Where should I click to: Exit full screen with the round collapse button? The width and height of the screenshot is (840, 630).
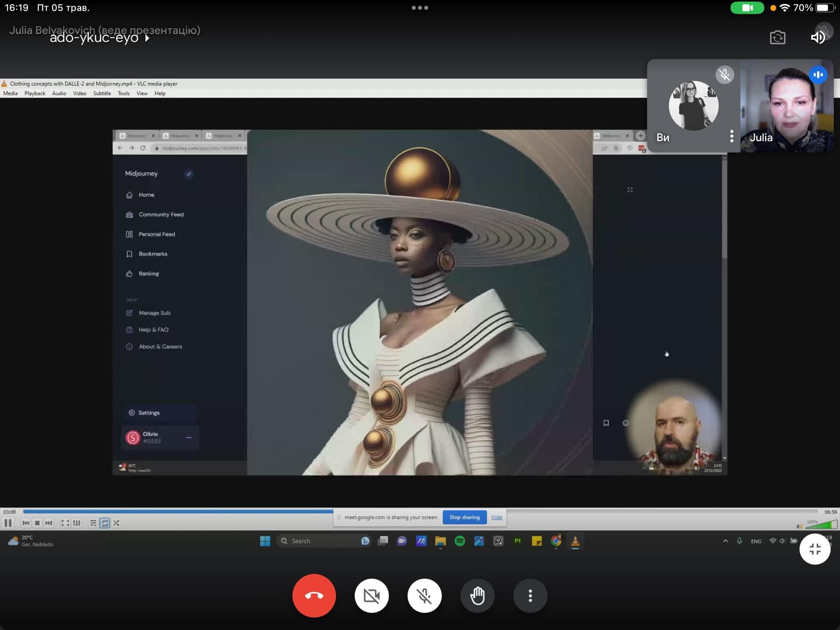tap(815, 549)
